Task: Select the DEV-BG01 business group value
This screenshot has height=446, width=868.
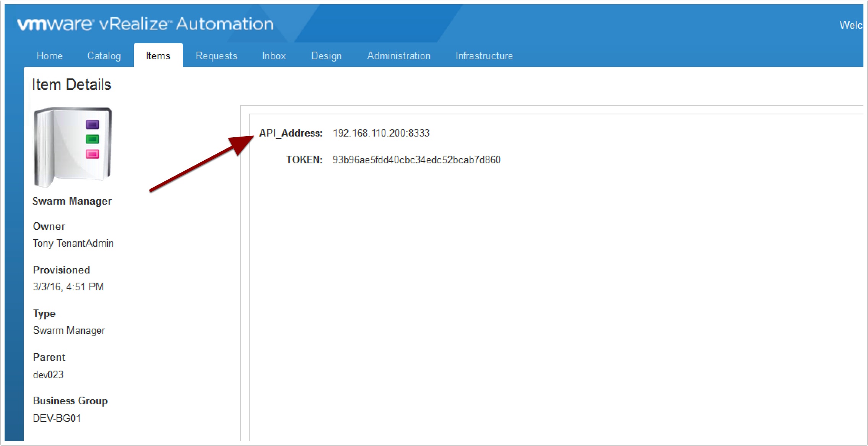Action: (57, 418)
